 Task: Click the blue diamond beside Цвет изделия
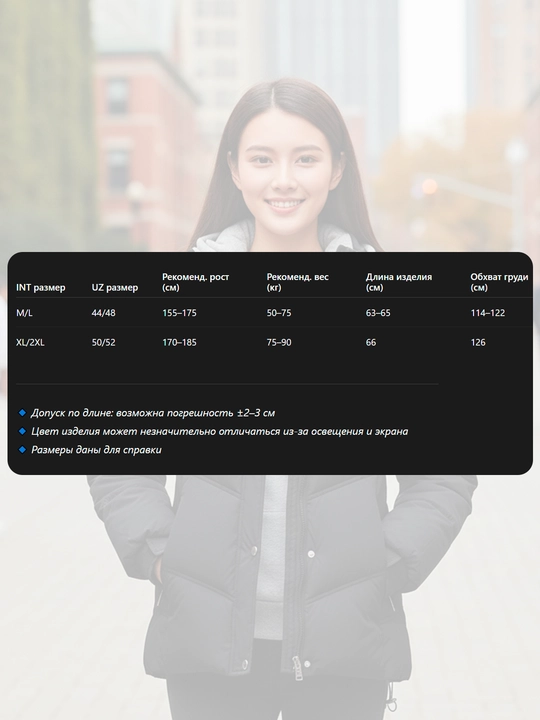pos(22,431)
